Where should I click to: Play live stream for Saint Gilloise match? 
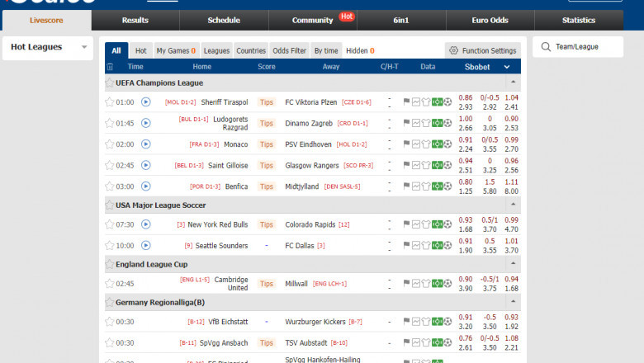146,165
